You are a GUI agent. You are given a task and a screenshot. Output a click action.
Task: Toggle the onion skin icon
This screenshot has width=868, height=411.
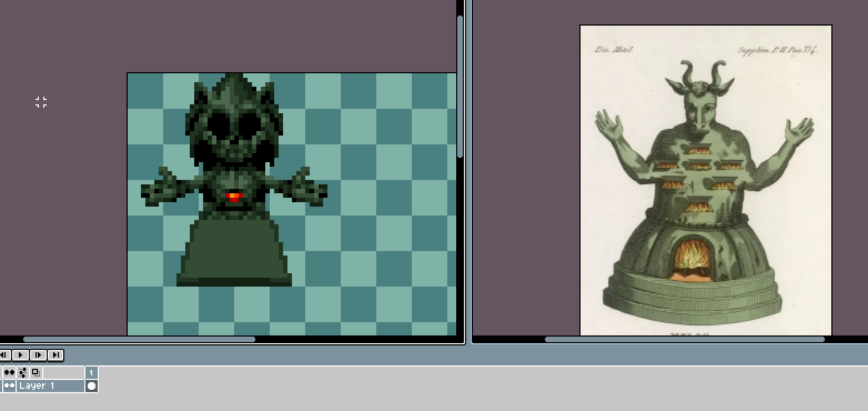[36, 372]
